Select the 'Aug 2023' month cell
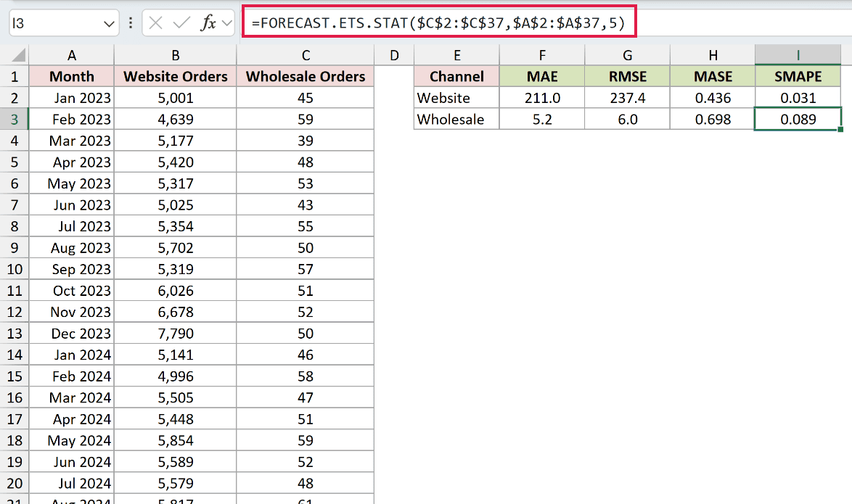852x504 pixels. pos(72,248)
